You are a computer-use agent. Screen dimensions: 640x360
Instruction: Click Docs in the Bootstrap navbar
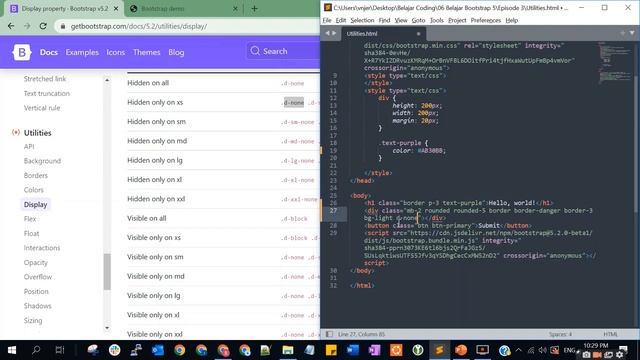pyautogui.click(x=49, y=52)
